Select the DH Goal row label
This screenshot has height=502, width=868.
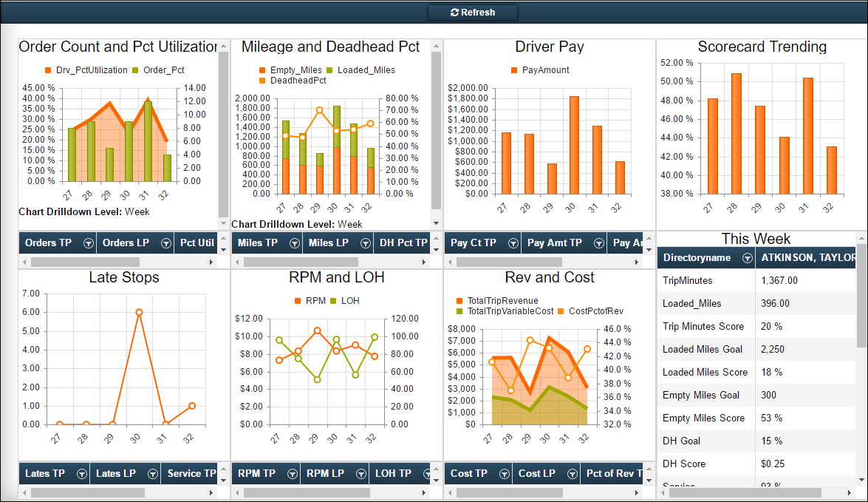point(681,441)
